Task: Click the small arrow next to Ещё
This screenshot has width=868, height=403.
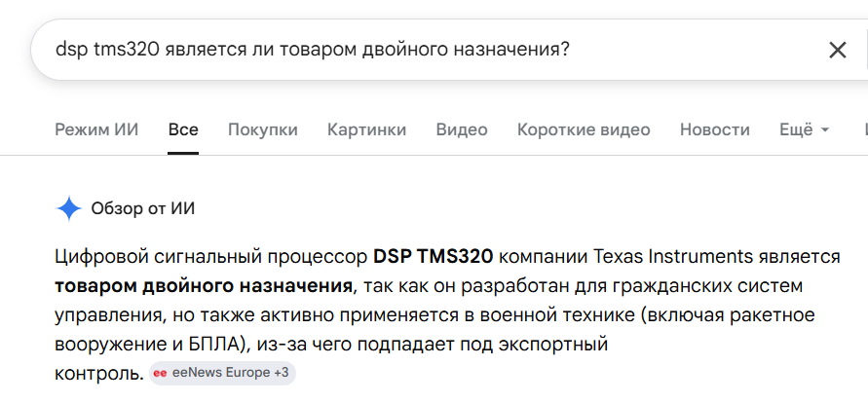Action: [825, 129]
